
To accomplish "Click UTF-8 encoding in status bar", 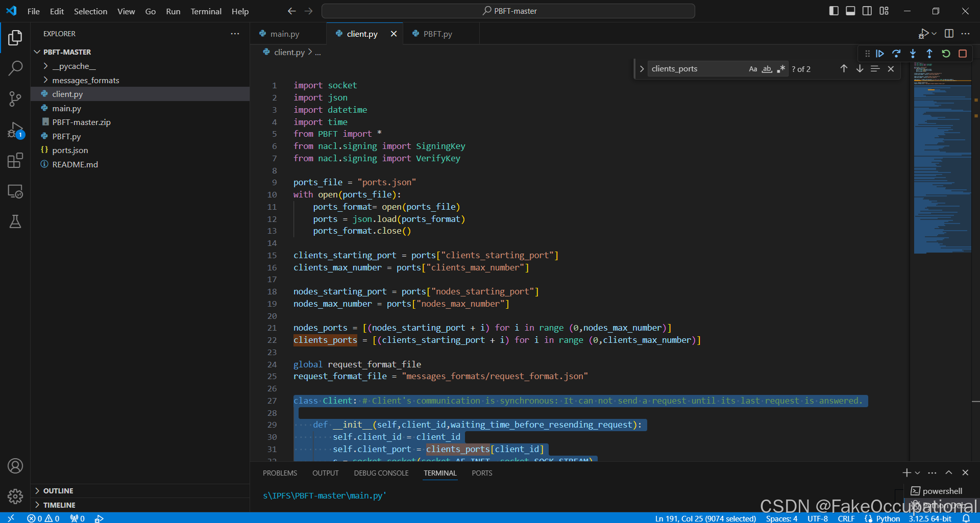I will [818, 518].
